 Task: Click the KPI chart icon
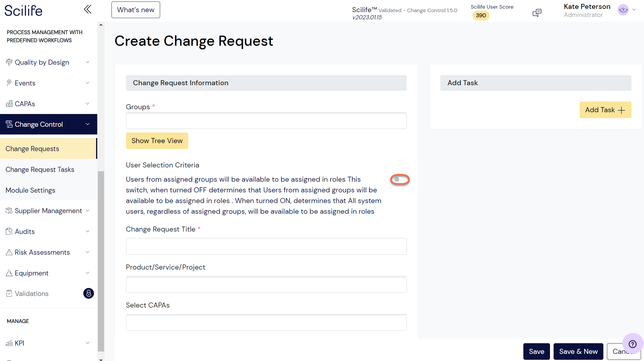coord(9,343)
